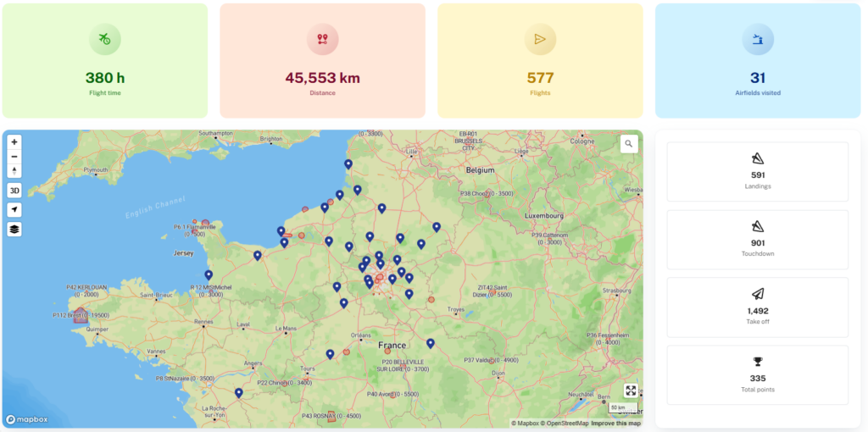
Task: Open the Airfields visited card
Action: click(757, 61)
